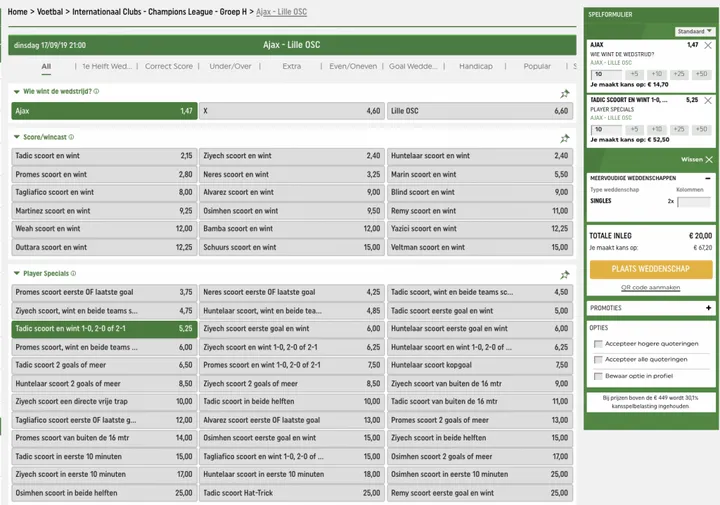This screenshot has width=720, height=505.
Task: Tick 'Bewaar optie in profiel' checkbox
Action: pos(598,375)
